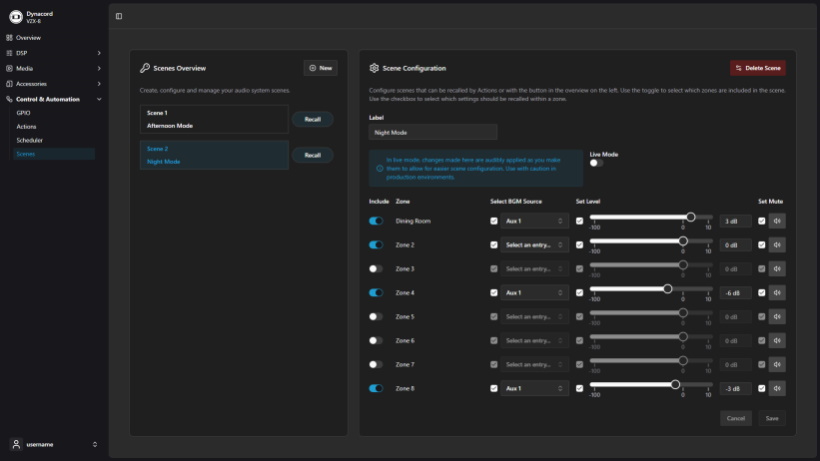
Task: Mute Zone 4 with speaker icon
Action: (777, 293)
